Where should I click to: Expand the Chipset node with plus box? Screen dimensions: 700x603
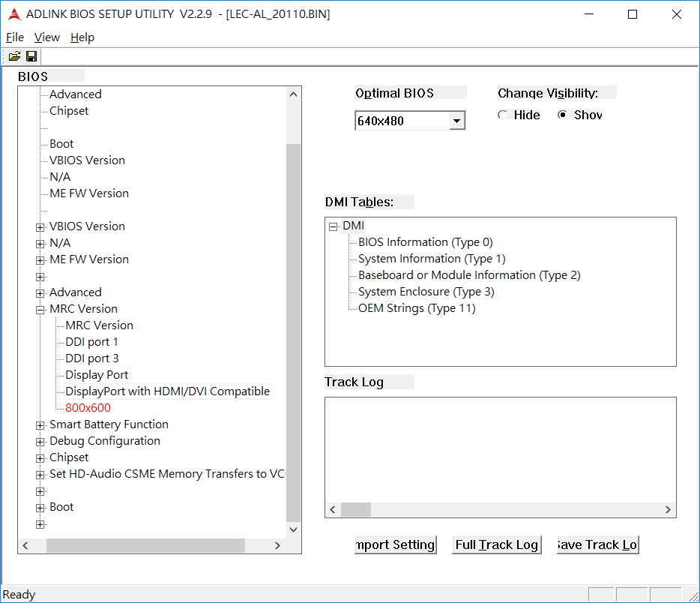40,459
